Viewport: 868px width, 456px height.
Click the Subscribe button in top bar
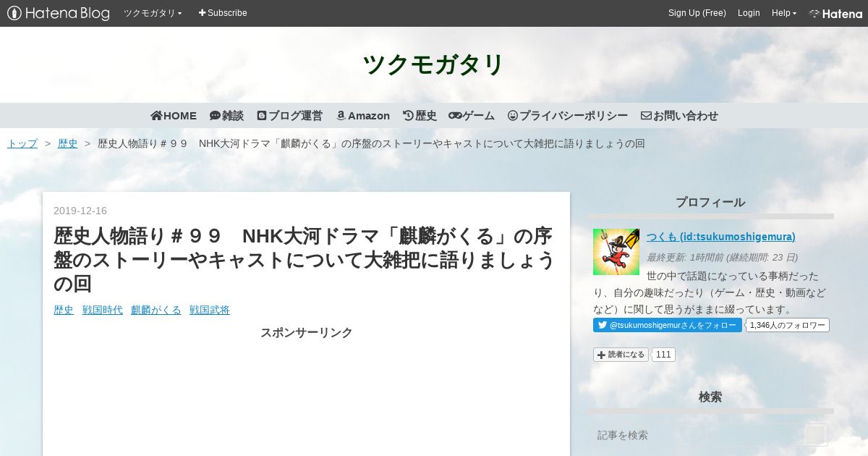(x=223, y=13)
